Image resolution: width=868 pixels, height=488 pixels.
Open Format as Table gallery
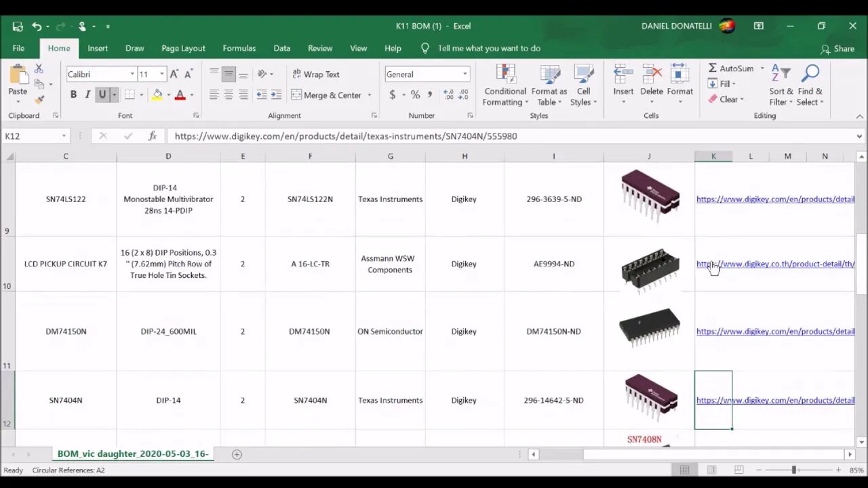tap(549, 85)
